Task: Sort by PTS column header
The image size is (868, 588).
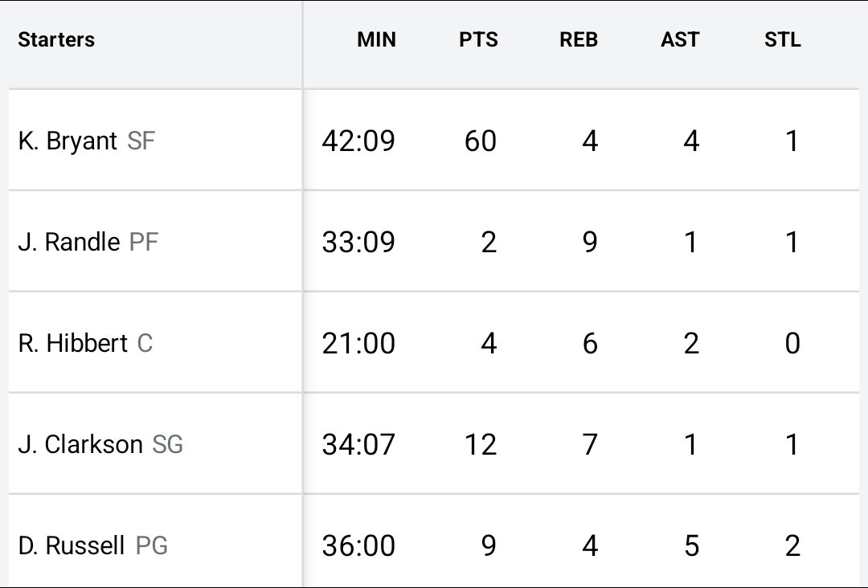Action: pos(478,40)
